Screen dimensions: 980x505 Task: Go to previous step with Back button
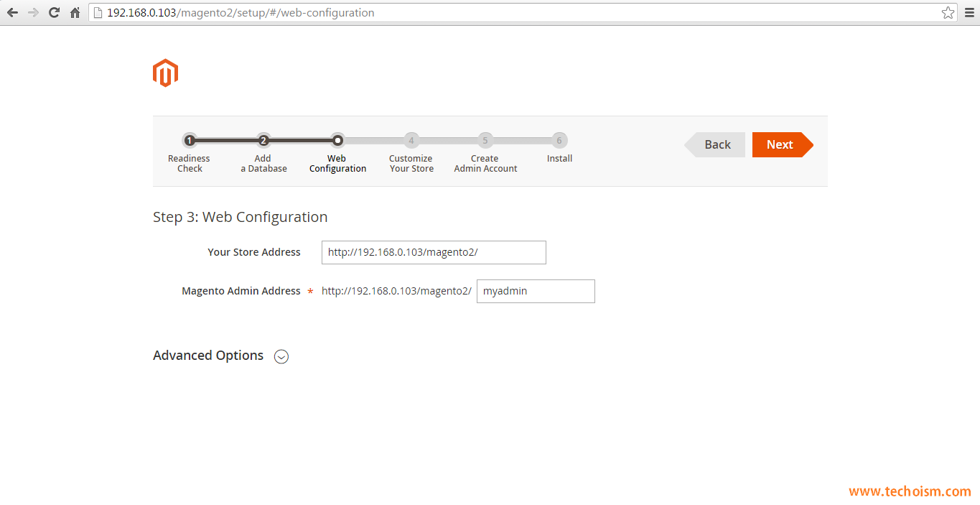click(715, 144)
